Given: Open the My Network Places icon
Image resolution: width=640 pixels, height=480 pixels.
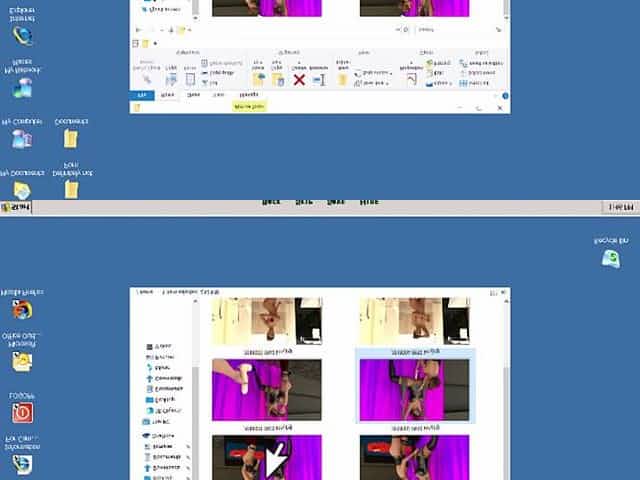Looking at the screenshot, I should [21, 86].
